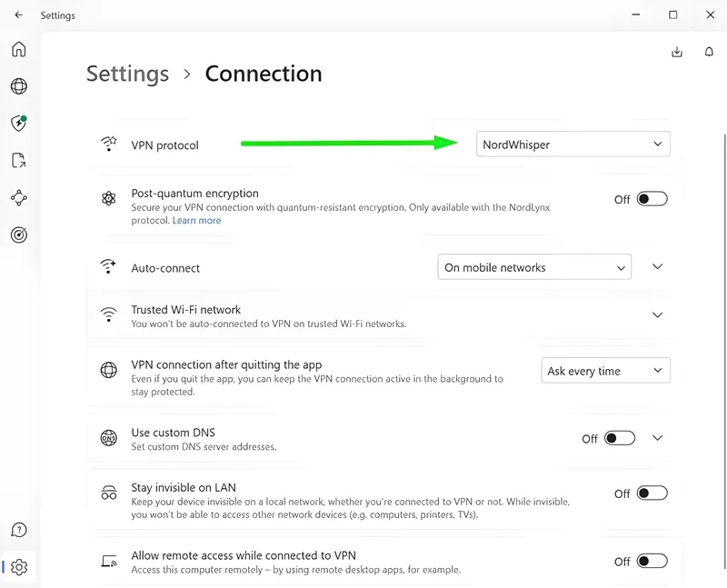This screenshot has width=727, height=588.
Task: Click the Trusted Wi-Fi network icon
Action: click(x=108, y=314)
